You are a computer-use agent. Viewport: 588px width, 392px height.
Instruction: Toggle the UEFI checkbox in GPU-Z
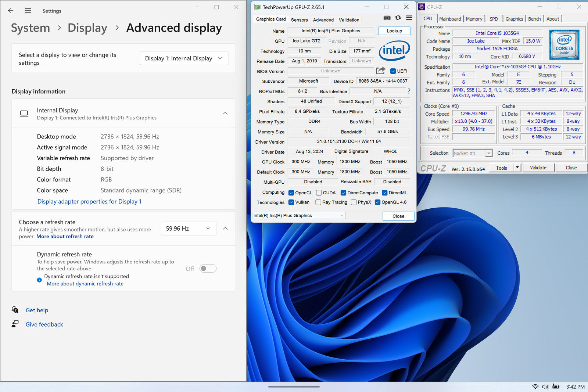click(393, 71)
